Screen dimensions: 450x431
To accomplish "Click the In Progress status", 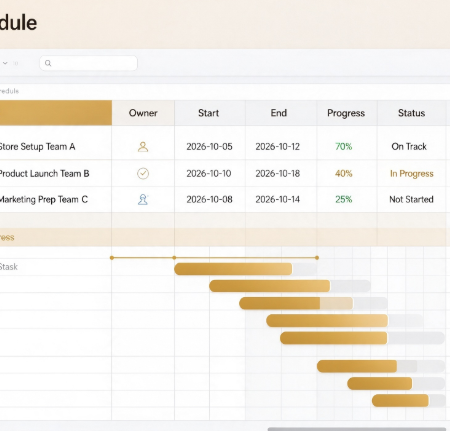I will point(412,174).
